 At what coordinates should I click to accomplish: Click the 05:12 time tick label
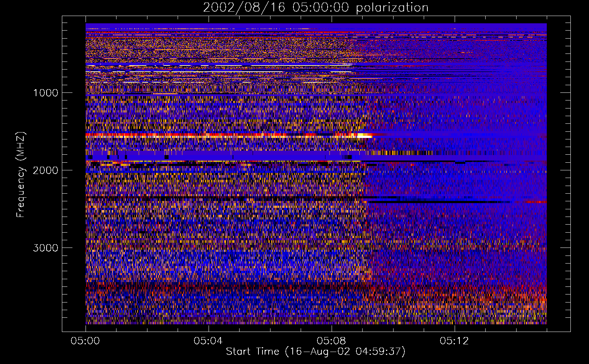pos(454,341)
